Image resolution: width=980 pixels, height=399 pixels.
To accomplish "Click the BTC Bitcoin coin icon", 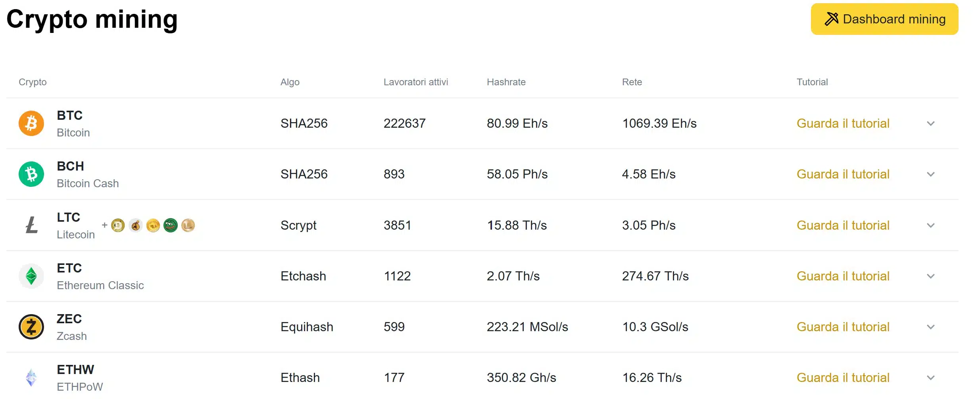I will tap(31, 123).
